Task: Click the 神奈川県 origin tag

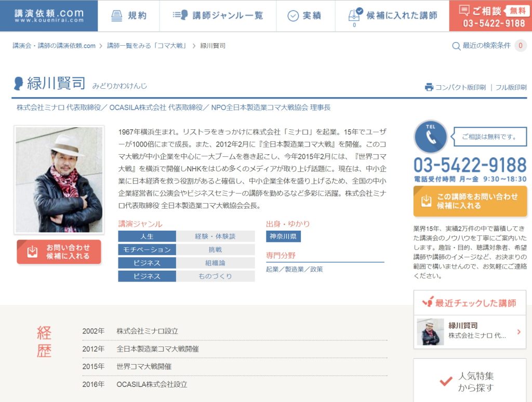Action: [283, 236]
